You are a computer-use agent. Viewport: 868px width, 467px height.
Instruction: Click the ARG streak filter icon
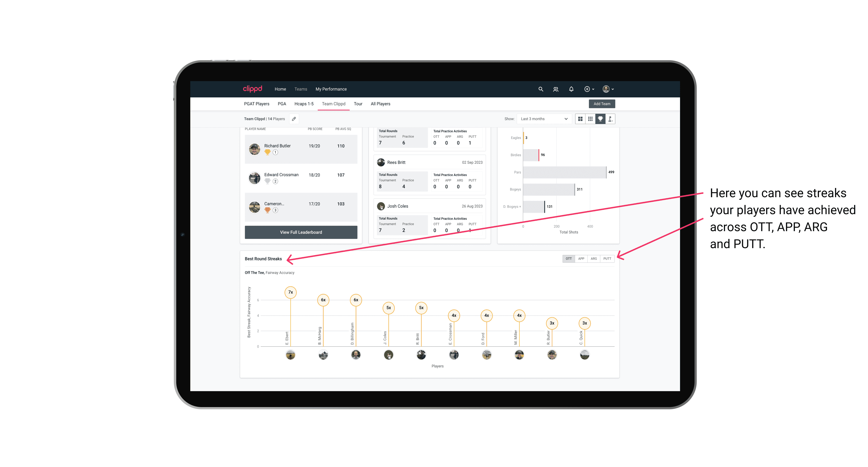pos(594,258)
